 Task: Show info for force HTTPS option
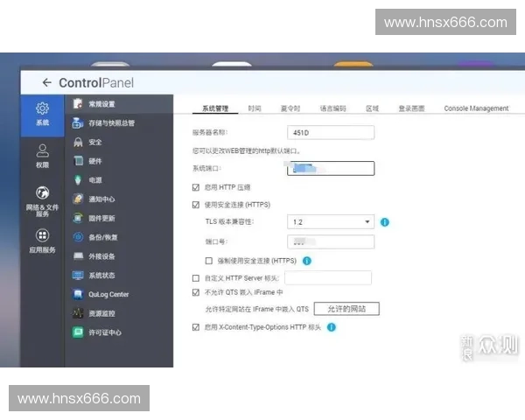click(307, 261)
